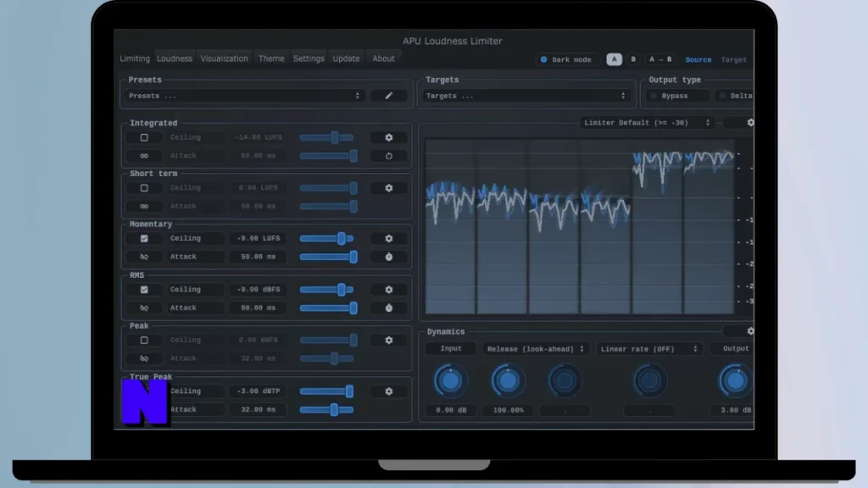Click Momentary ceiling -9.00 LUFS field
The image size is (868, 488).
coord(259,238)
